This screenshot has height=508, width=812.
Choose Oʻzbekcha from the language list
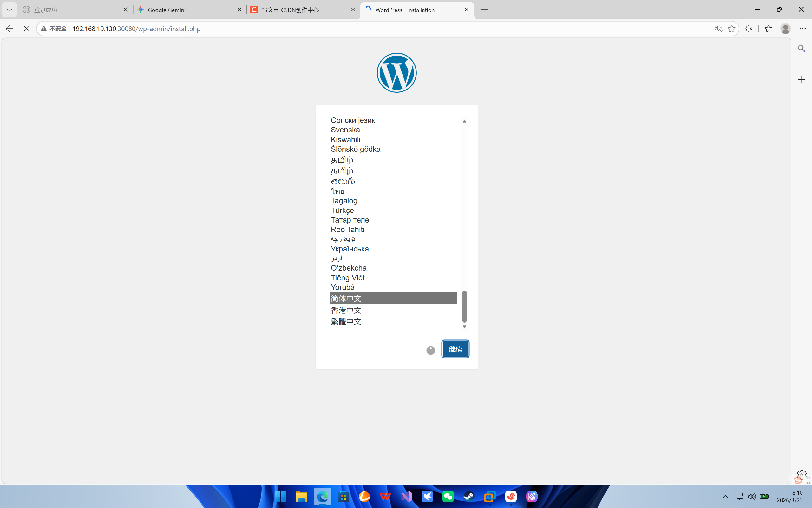393,268
